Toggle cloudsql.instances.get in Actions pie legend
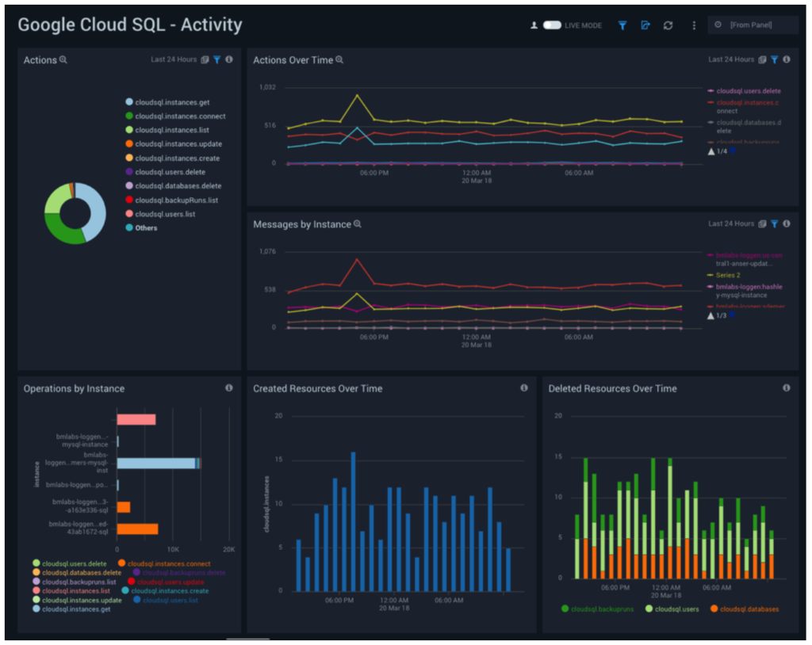Viewport: 812px width, 645px height. pos(167,102)
